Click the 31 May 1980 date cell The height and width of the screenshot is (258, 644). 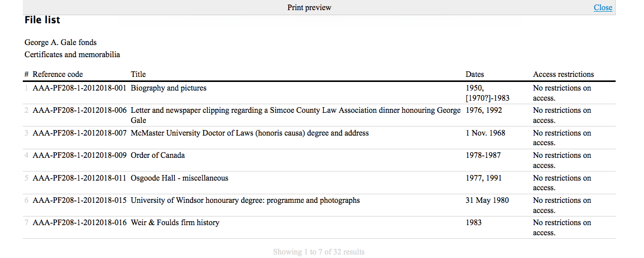(487, 200)
